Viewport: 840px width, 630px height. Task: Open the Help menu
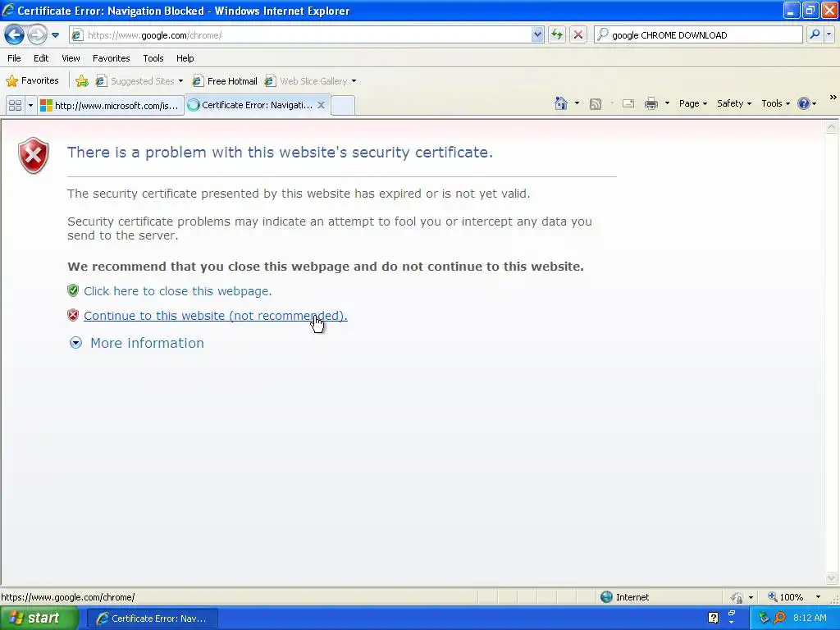(185, 58)
